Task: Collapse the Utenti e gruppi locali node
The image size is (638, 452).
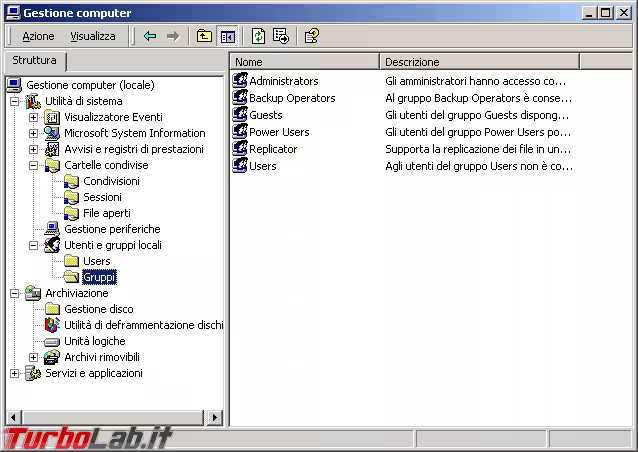Action: (x=33, y=245)
